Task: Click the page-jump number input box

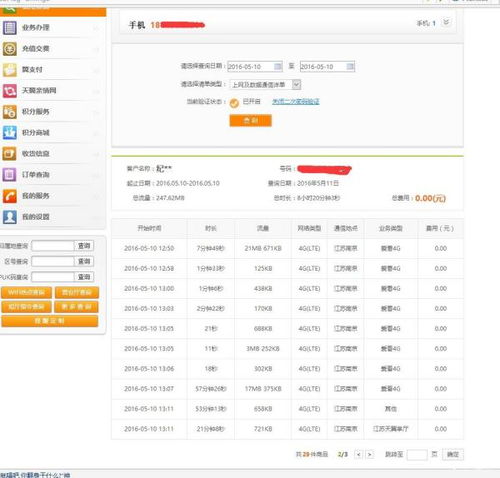Action: click(417, 455)
